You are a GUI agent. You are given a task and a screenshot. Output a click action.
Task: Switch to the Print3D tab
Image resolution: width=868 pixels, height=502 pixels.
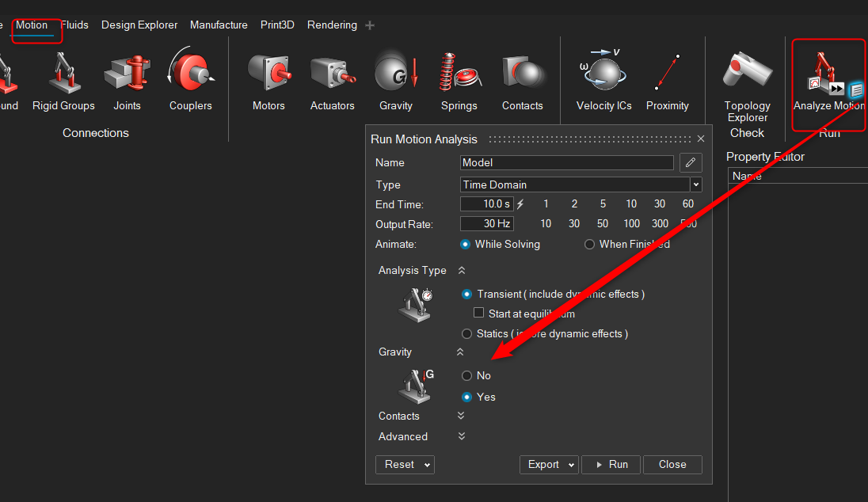[277, 25]
